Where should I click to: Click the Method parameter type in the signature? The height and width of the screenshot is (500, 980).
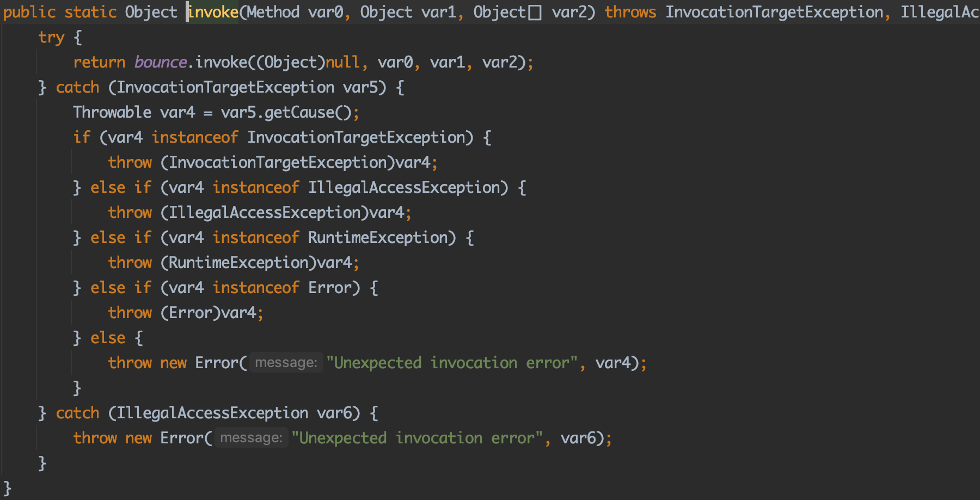[273, 12]
